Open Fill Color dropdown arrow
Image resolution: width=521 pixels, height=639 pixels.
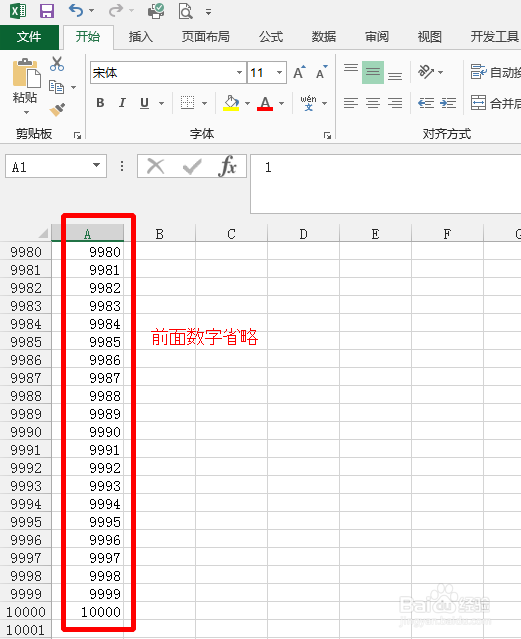(247, 103)
